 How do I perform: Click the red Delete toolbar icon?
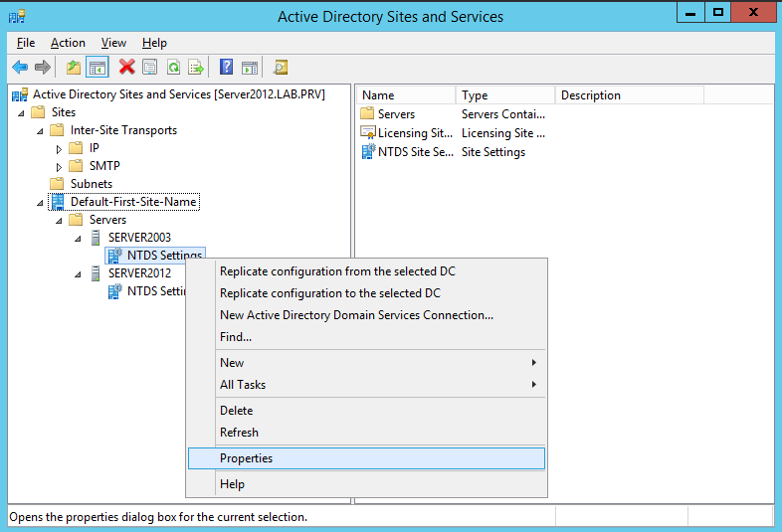click(126, 68)
